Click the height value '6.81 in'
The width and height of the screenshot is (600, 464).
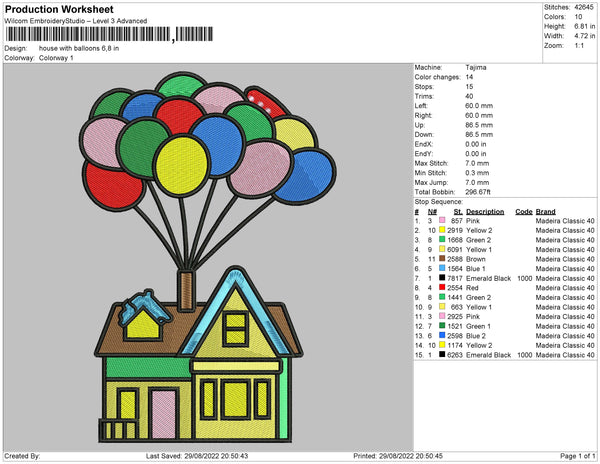584,26
